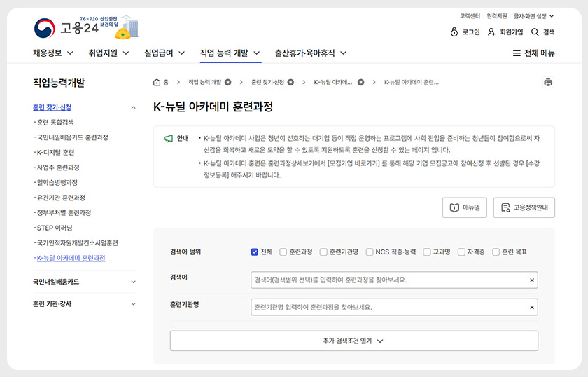Viewport: 588px width, 377px height.
Task: Open K-디지털 훈련 sidebar link
Action: (54, 153)
